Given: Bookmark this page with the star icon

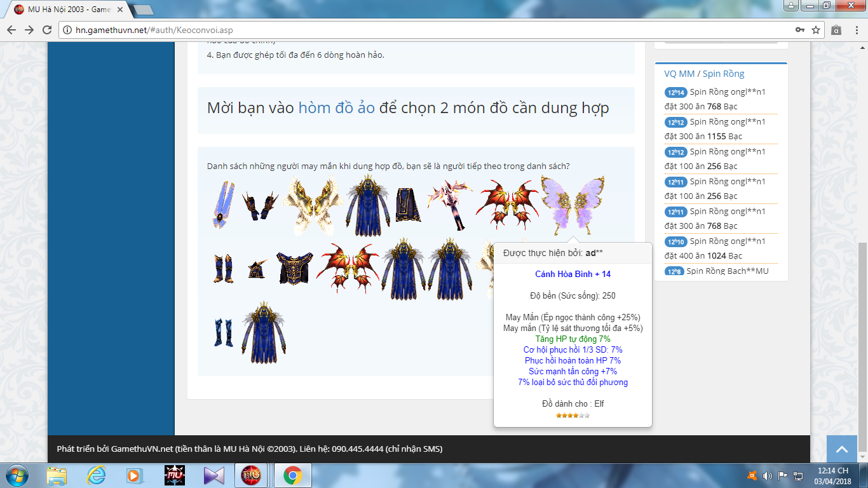Looking at the screenshot, I should tap(816, 30).
